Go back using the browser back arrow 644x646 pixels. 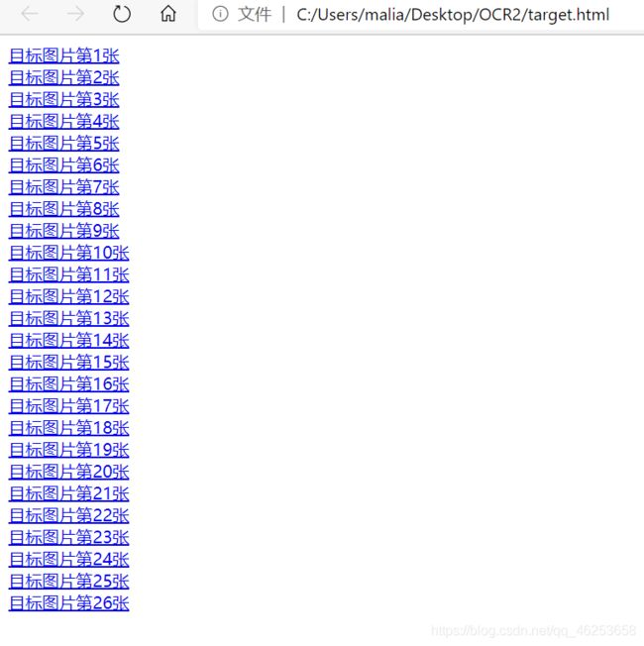coord(30,14)
